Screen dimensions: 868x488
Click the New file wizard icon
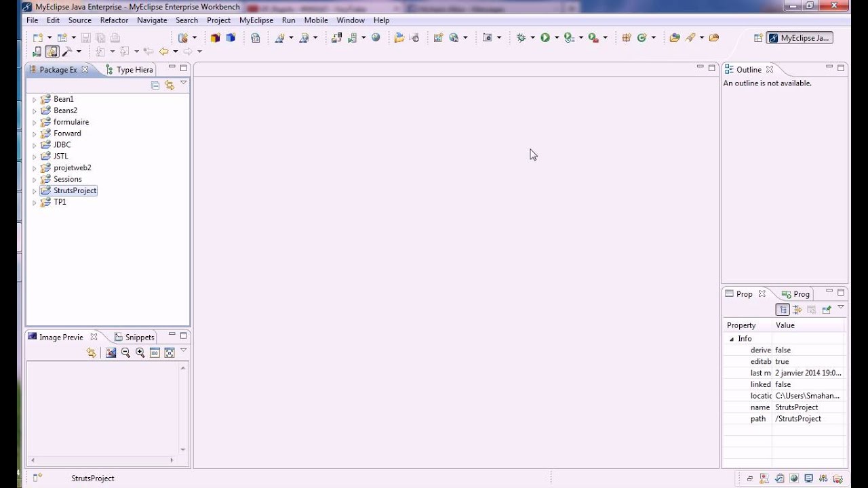38,38
